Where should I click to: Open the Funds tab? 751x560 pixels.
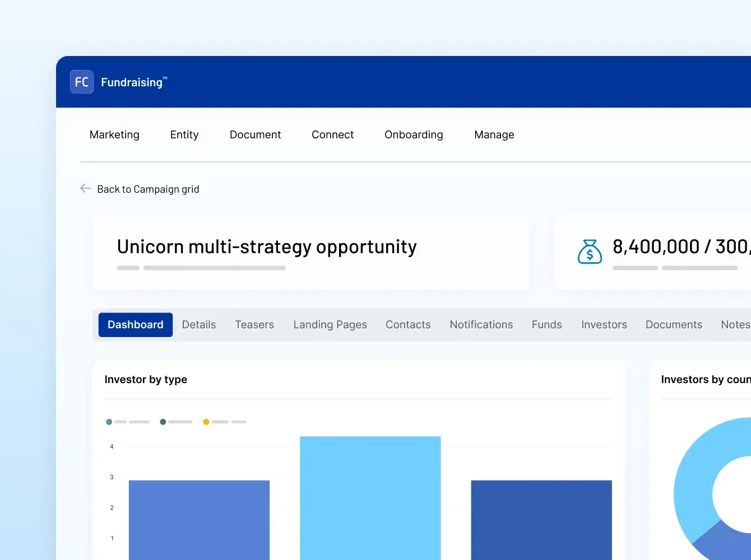click(546, 324)
